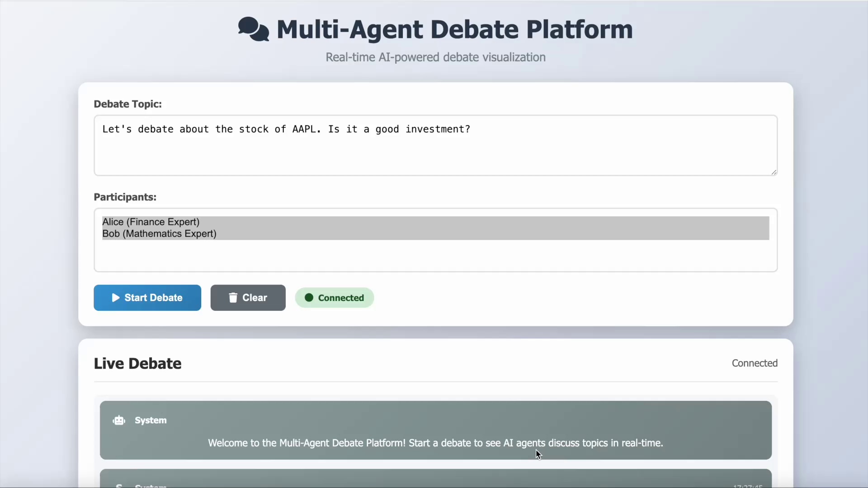Screen dimensions: 868x488
Task: Click the textarea resize handle corner
Action: click(774, 172)
